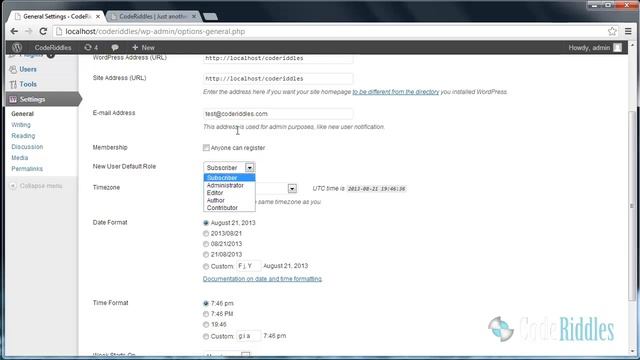640x360 pixels.
Task: Enable Anyone can register checkbox
Action: coord(206,148)
